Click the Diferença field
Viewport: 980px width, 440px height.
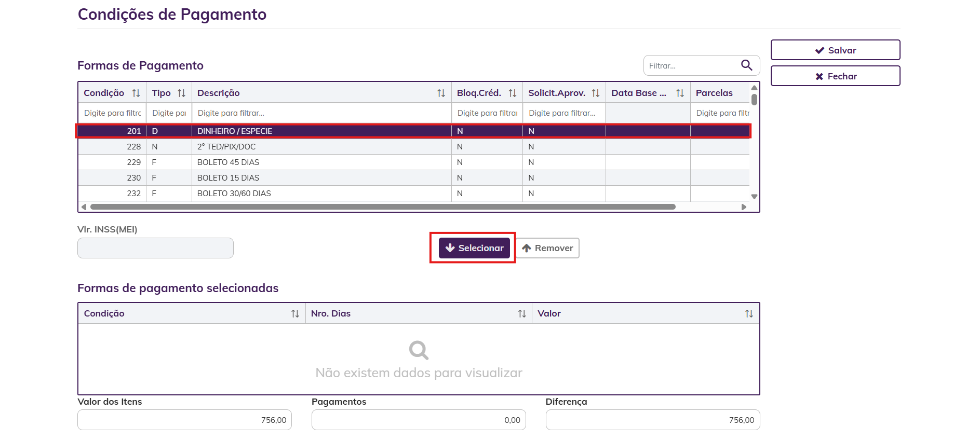[653, 420]
